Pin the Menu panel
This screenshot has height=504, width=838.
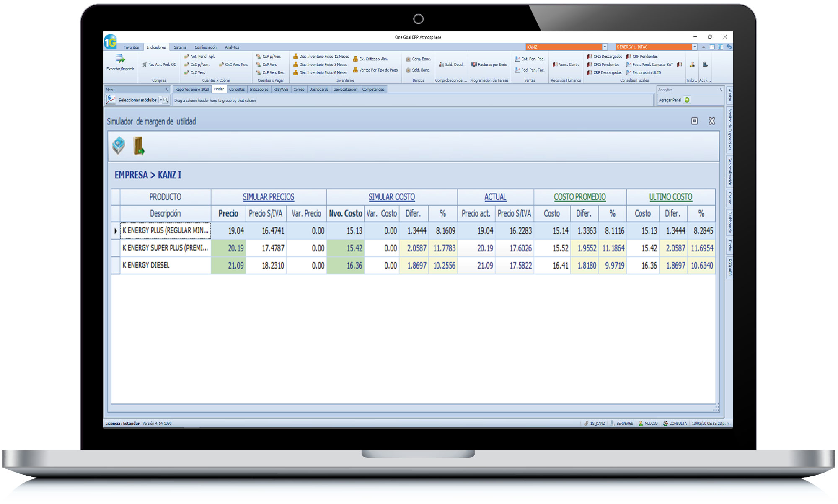tap(167, 90)
